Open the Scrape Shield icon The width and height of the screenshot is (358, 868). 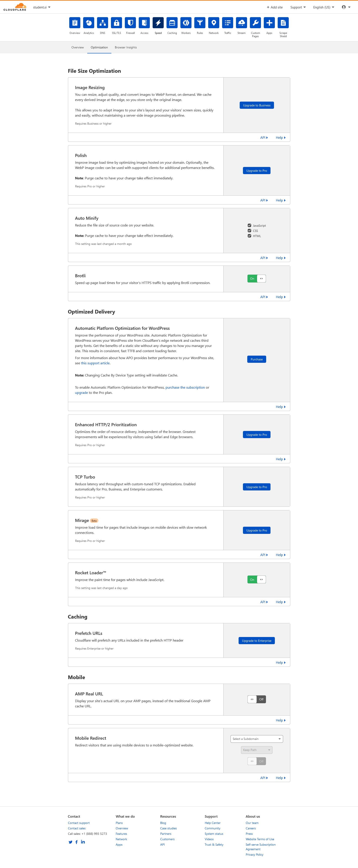pyautogui.click(x=283, y=23)
